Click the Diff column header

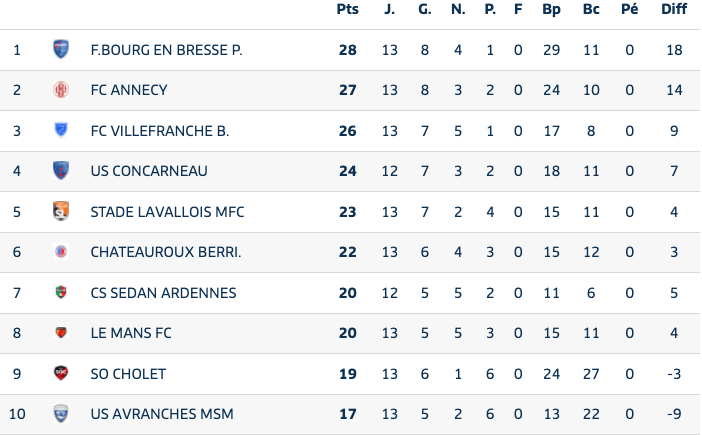pyautogui.click(x=674, y=10)
